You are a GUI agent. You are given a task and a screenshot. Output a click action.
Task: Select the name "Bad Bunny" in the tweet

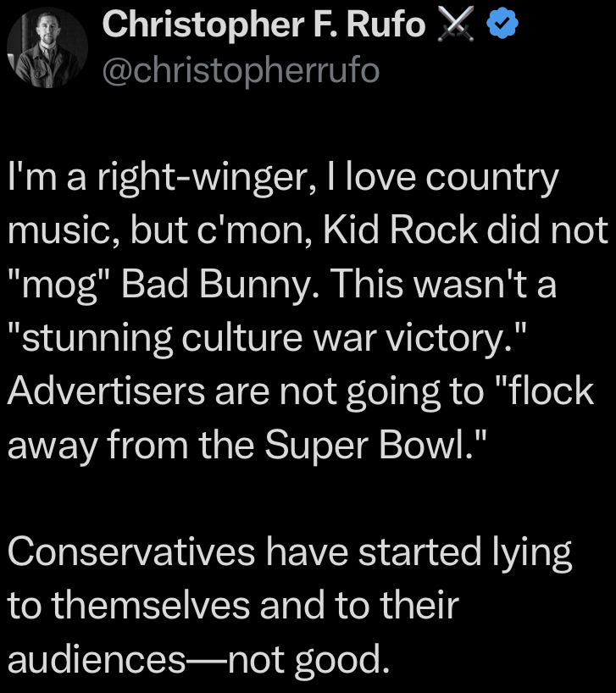[212, 285]
